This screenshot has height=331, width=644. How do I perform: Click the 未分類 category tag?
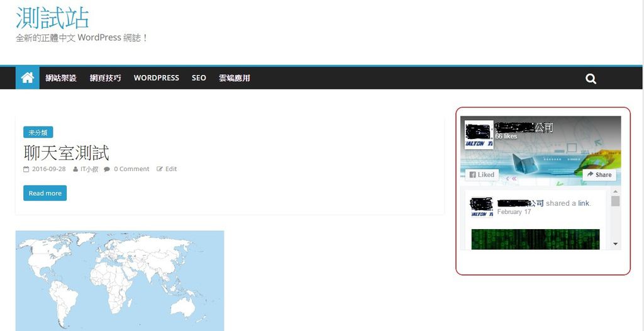[38, 132]
